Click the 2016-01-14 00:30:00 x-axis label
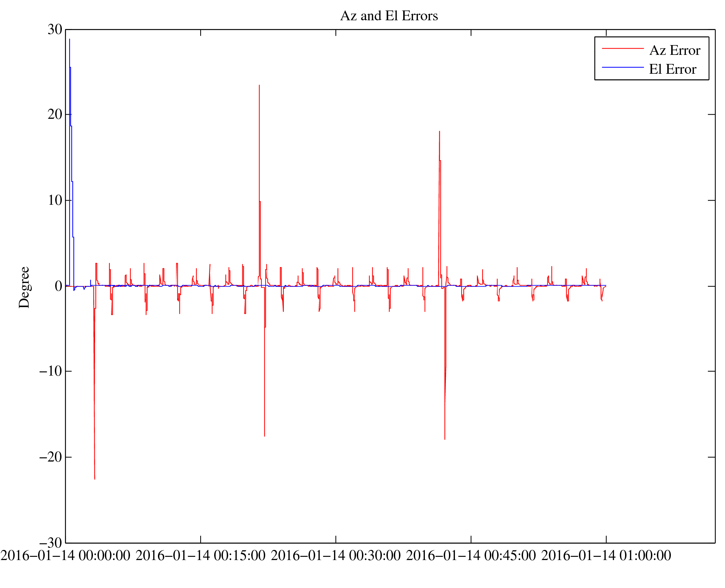 (x=336, y=556)
